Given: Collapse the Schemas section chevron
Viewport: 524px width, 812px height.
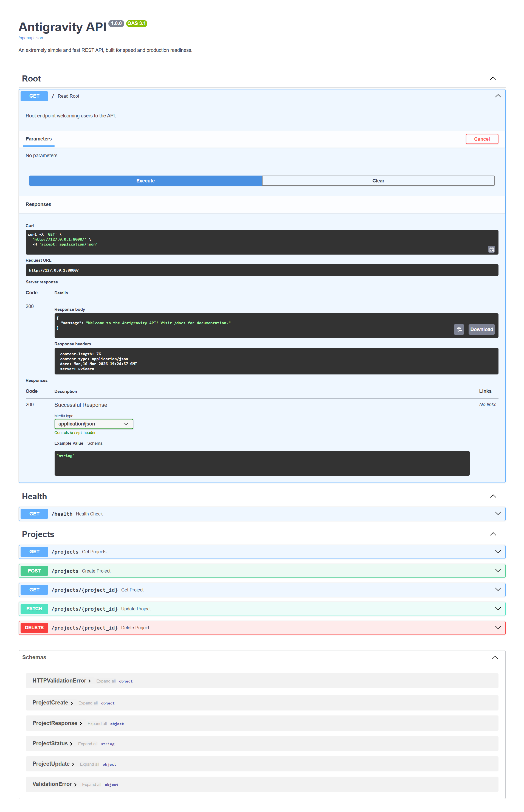Looking at the screenshot, I should pyautogui.click(x=495, y=658).
